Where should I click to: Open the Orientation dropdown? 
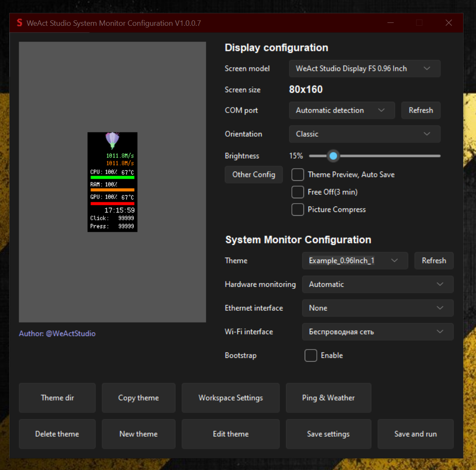tap(364, 134)
